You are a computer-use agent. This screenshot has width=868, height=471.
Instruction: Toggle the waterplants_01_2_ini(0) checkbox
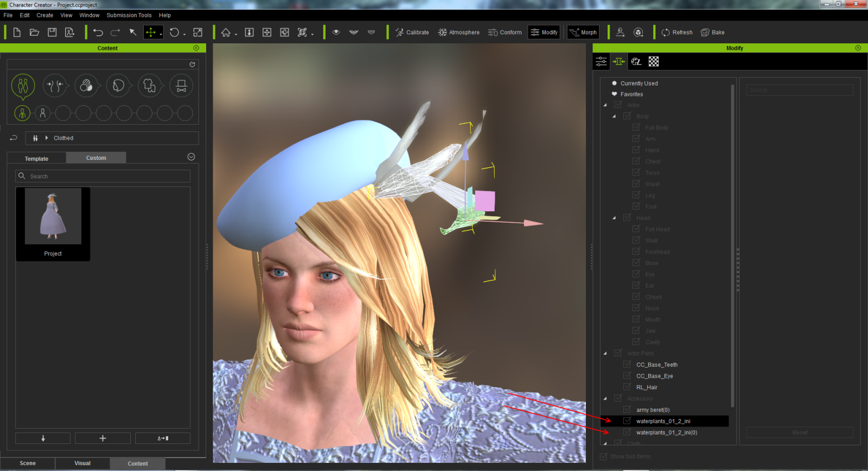tap(627, 432)
